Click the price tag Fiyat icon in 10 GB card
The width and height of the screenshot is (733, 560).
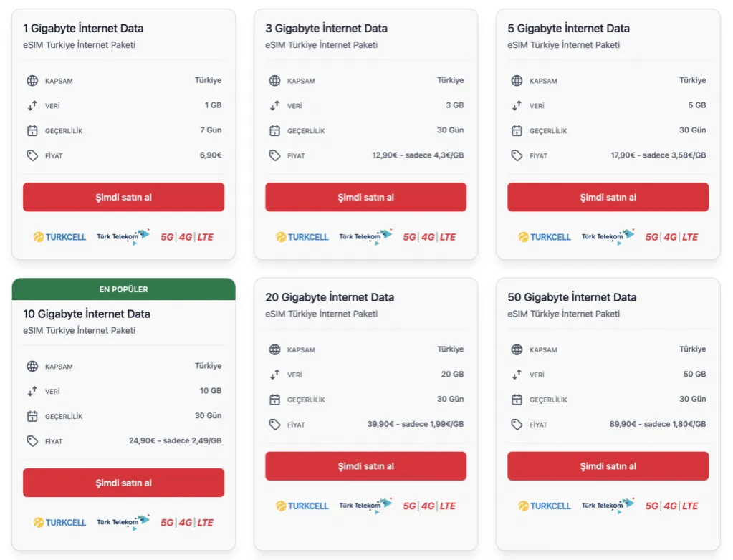click(x=32, y=441)
